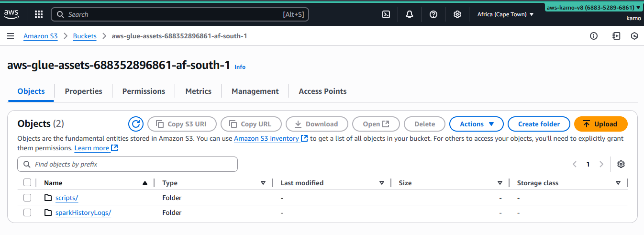This screenshot has width=644, height=235.
Task: Click the Name column header
Action: (x=53, y=183)
